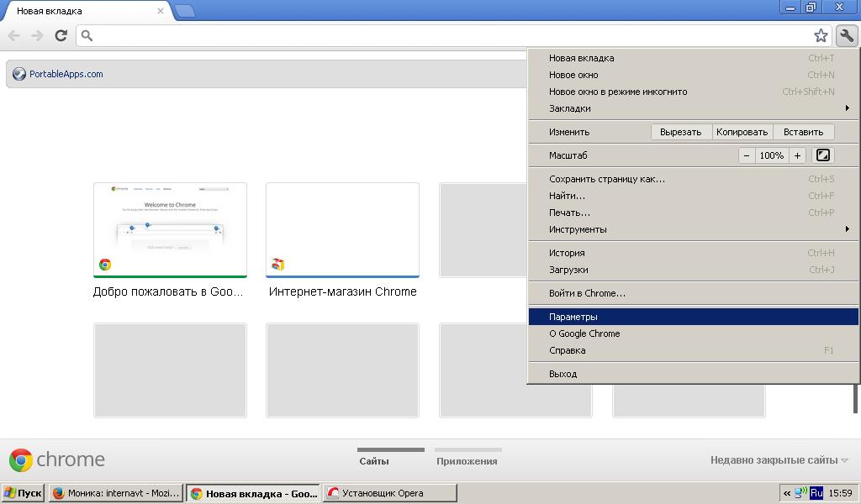Screen dimensions: 861x504
Task: Toggle full screen mode icon in menu
Action: (x=822, y=155)
